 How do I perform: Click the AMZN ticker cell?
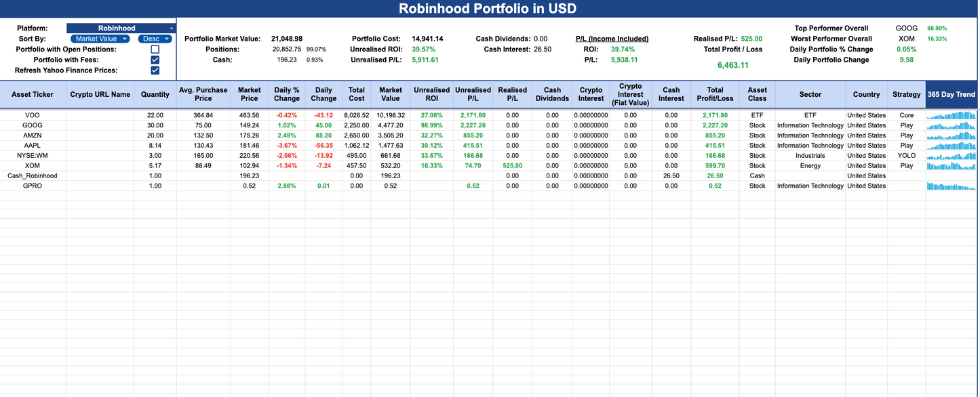[33, 135]
